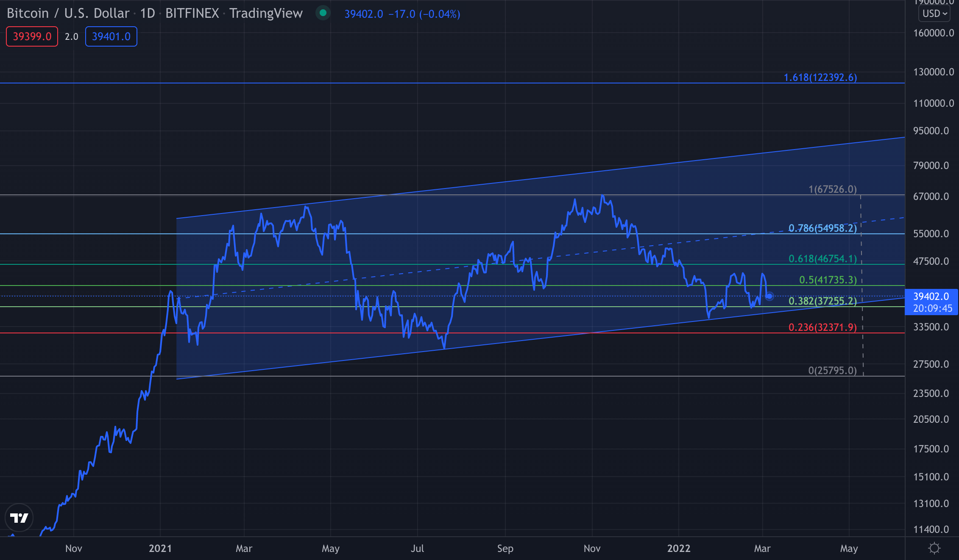Click the Sep label on time axis

click(505, 549)
